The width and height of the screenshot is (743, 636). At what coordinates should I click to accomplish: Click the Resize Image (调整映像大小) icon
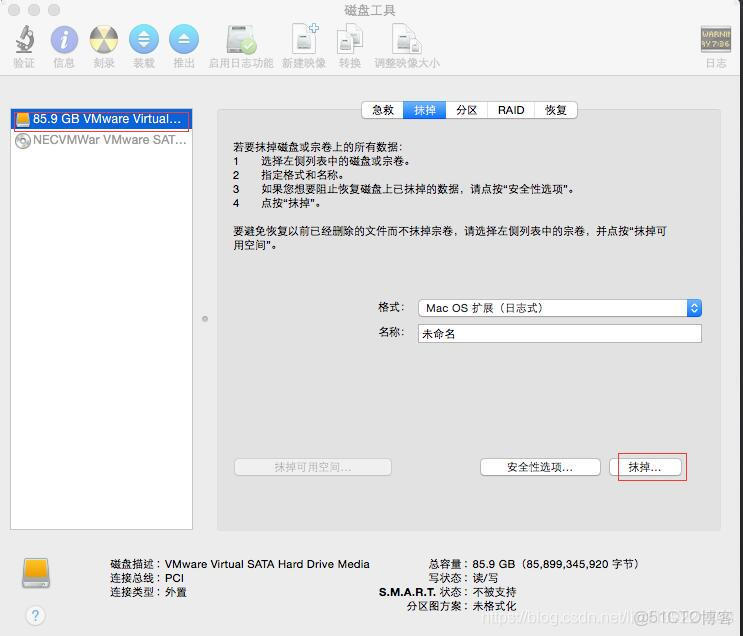click(407, 39)
